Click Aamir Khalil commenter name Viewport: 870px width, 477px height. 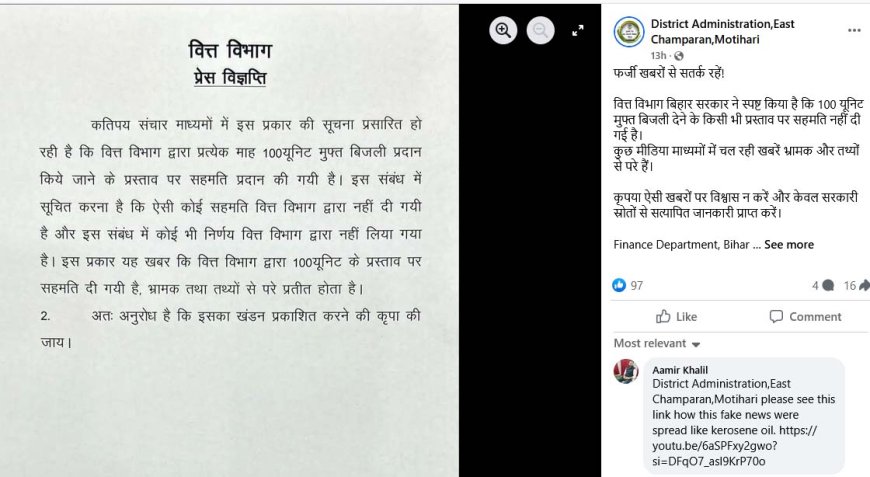point(680,370)
